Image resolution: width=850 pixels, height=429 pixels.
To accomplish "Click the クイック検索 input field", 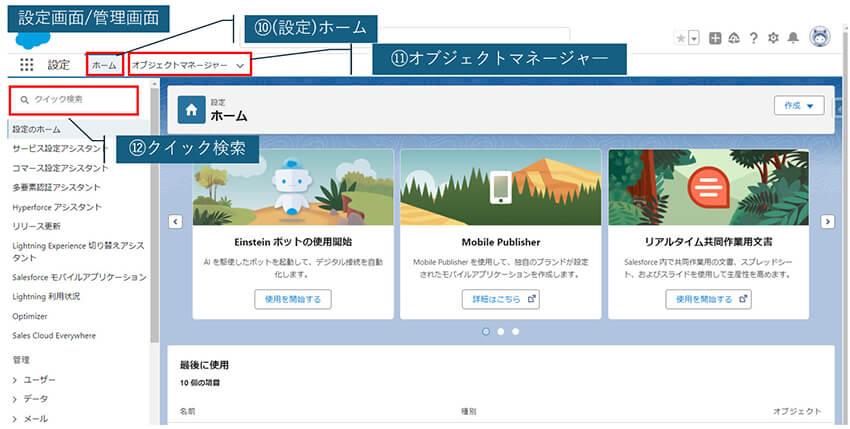I will (x=74, y=100).
